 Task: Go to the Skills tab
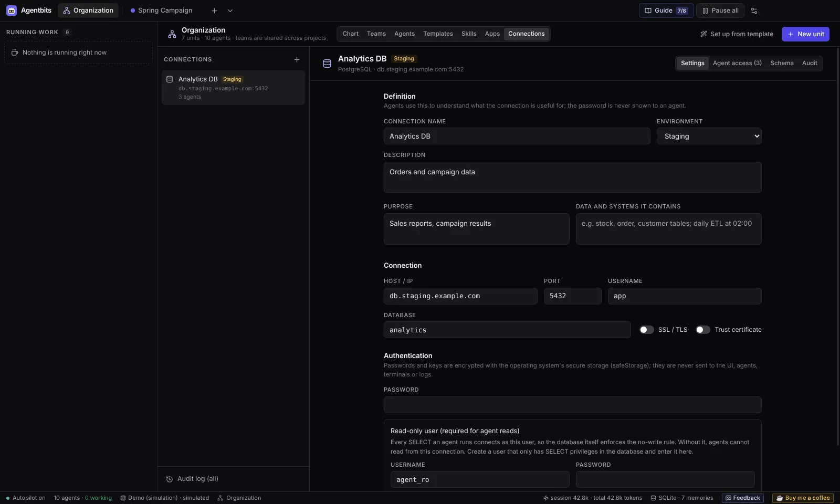coord(469,34)
